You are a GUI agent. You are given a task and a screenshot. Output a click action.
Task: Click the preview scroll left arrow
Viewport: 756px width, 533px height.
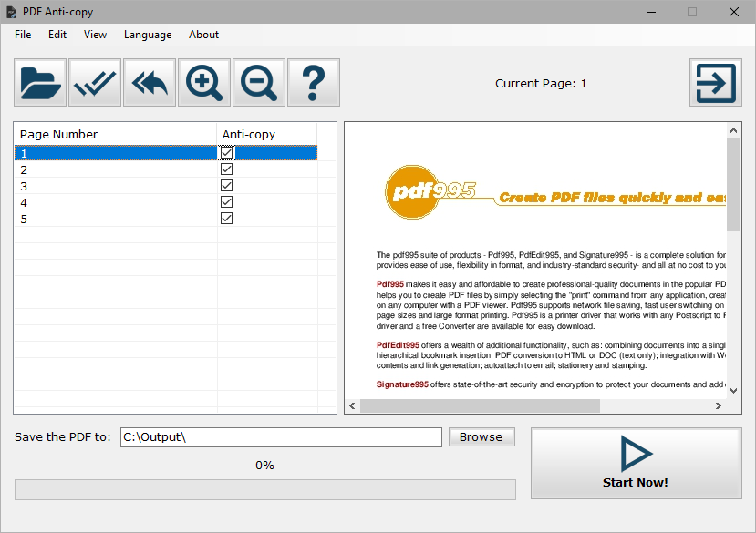pos(352,405)
